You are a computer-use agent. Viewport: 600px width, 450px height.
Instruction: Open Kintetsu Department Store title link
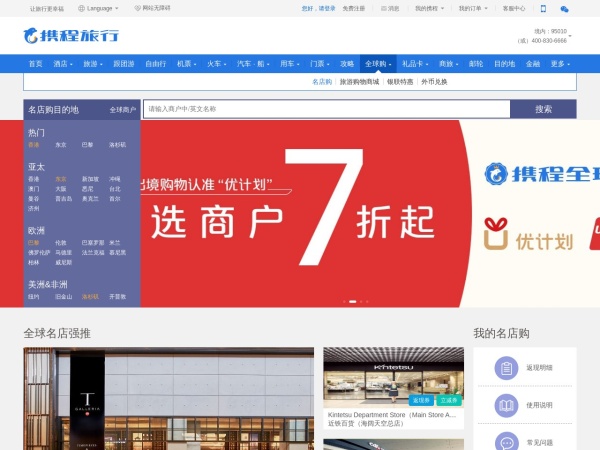coord(392,415)
